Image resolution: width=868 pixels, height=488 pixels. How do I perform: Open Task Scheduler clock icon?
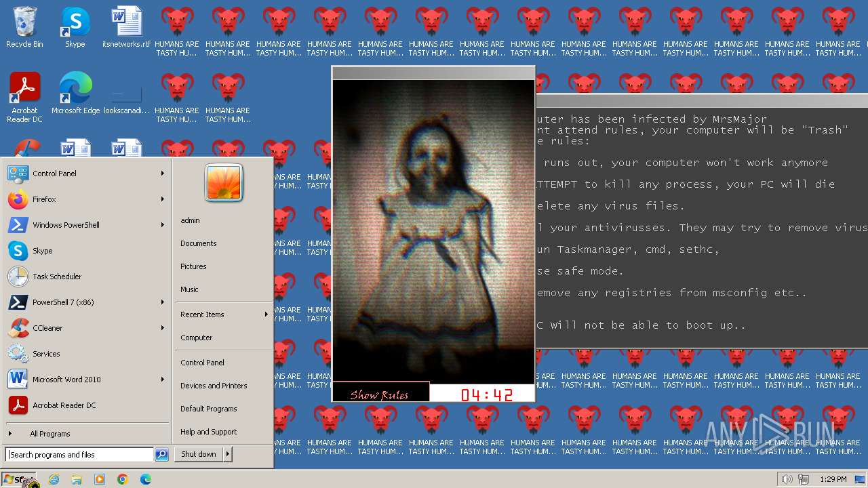pyautogui.click(x=18, y=277)
